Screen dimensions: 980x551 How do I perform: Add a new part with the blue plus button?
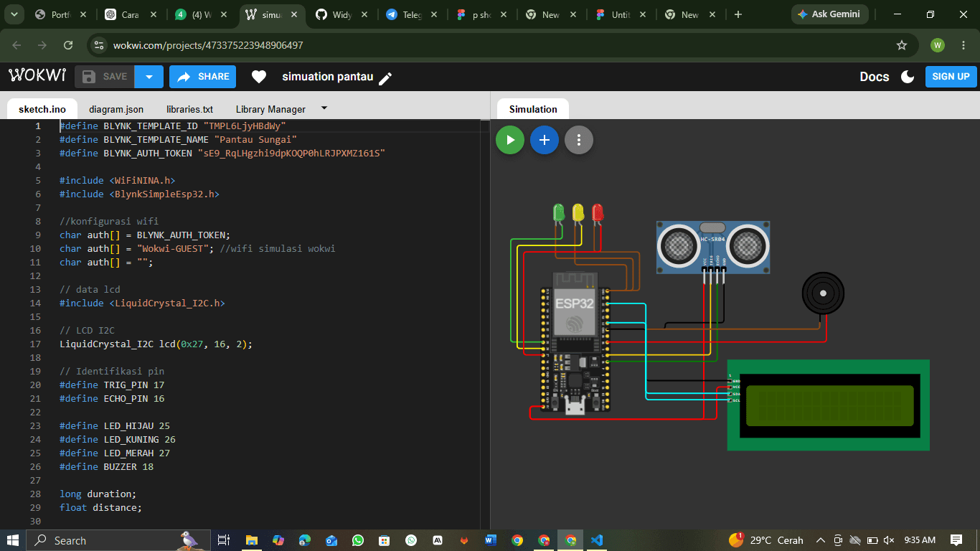[x=545, y=140]
